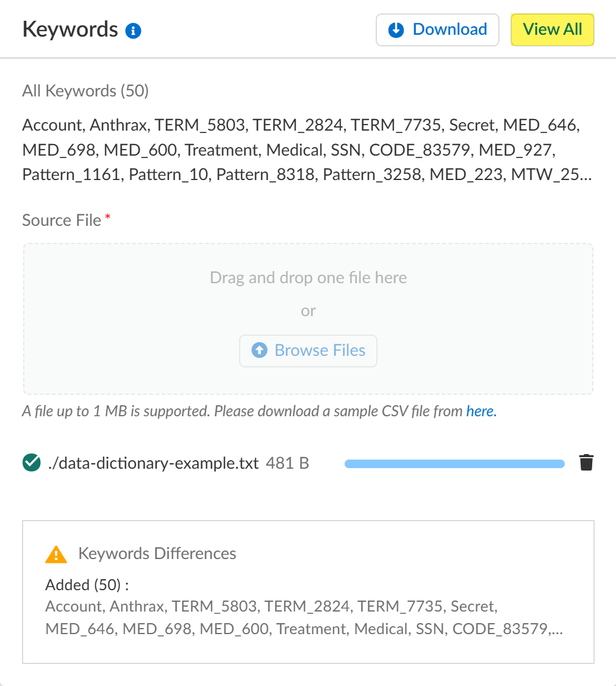
Task: Click the Keywords panel title
Action: (70, 29)
